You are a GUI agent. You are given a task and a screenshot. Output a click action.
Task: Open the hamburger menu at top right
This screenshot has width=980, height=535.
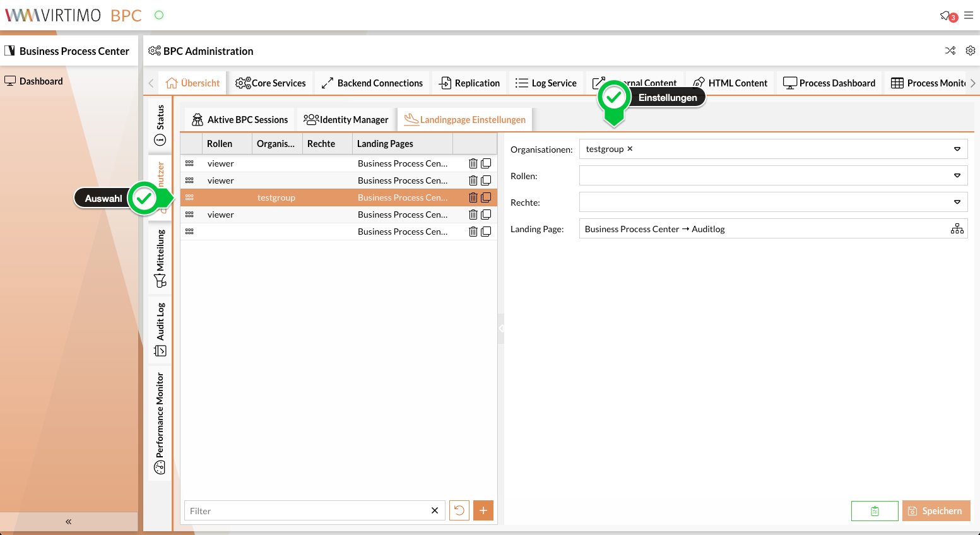pyautogui.click(x=969, y=15)
